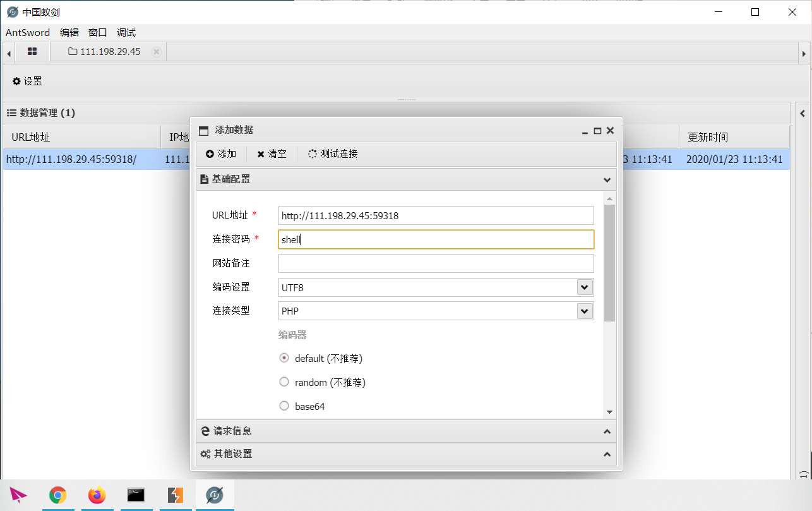Click the 基础配置 document icon
This screenshot has height=511, width=812.
click(204, 179)
